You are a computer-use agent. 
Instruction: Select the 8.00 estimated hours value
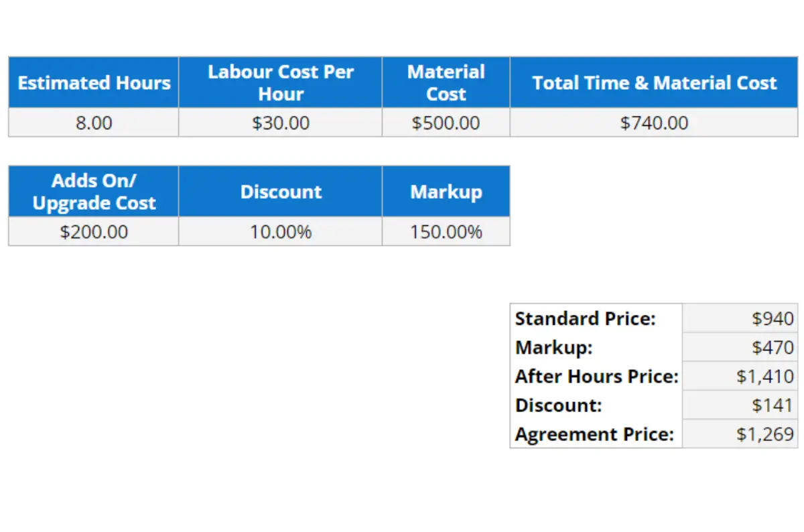94,123
